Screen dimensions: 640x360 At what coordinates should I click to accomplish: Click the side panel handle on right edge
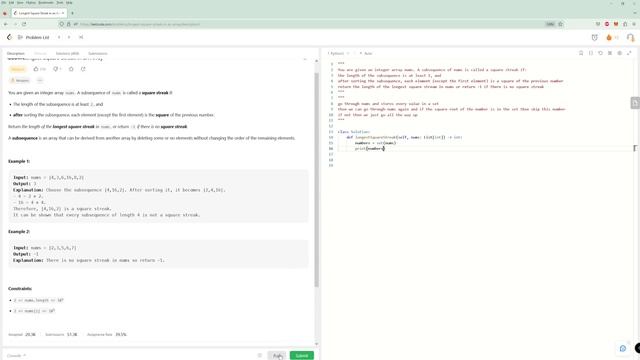pyautogui.click(x=635, y=103)
